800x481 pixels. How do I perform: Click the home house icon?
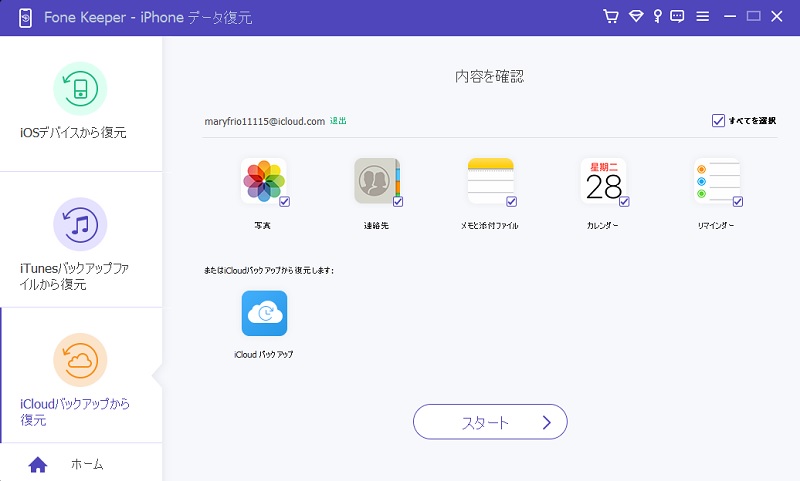click(x=38, y=465)
